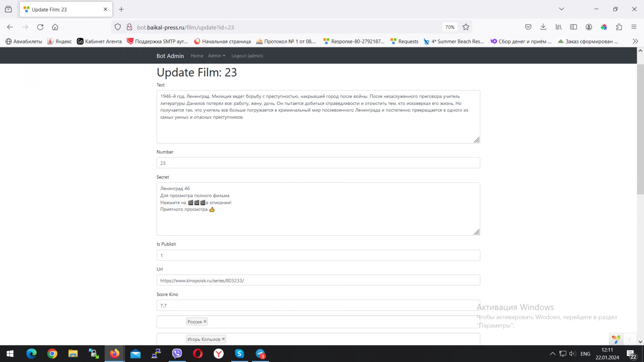
Task: Open the Firefox application menu
Action: pos(634,27)
